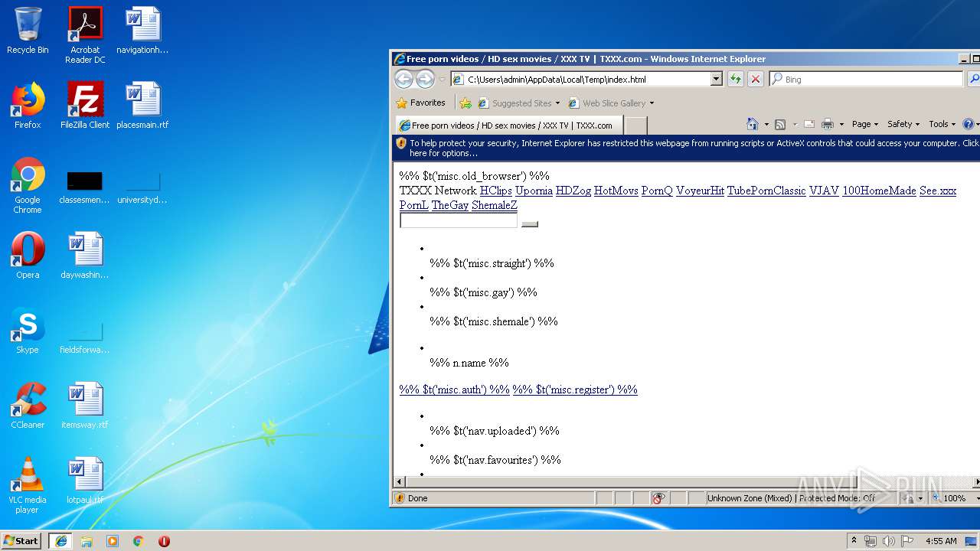980x551 pixels.
Task: Open the VLC media player desktop shortcut
Action: coord(28,485)
